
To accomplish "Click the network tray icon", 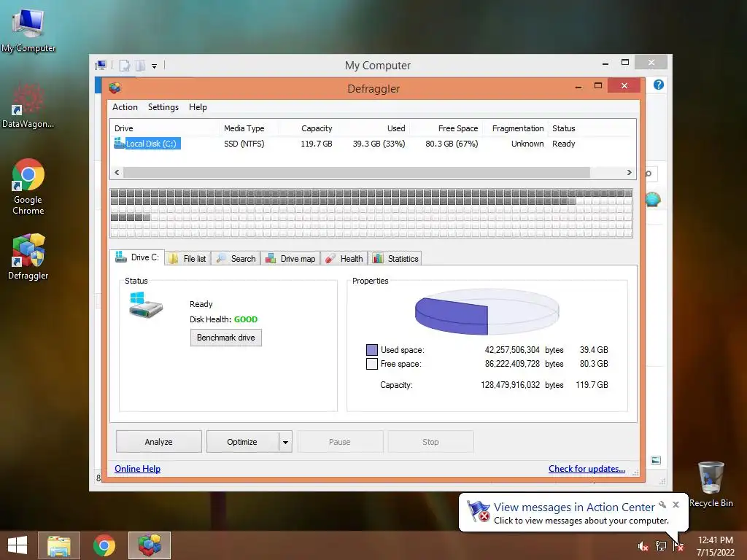I will pyautogui.click(x=661, y=546).
